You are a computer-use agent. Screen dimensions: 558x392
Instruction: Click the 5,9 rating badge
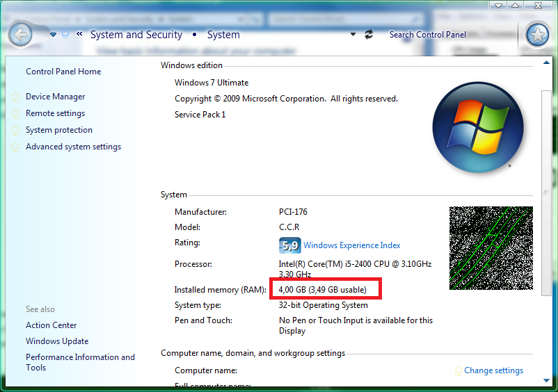tap(289, 245)
